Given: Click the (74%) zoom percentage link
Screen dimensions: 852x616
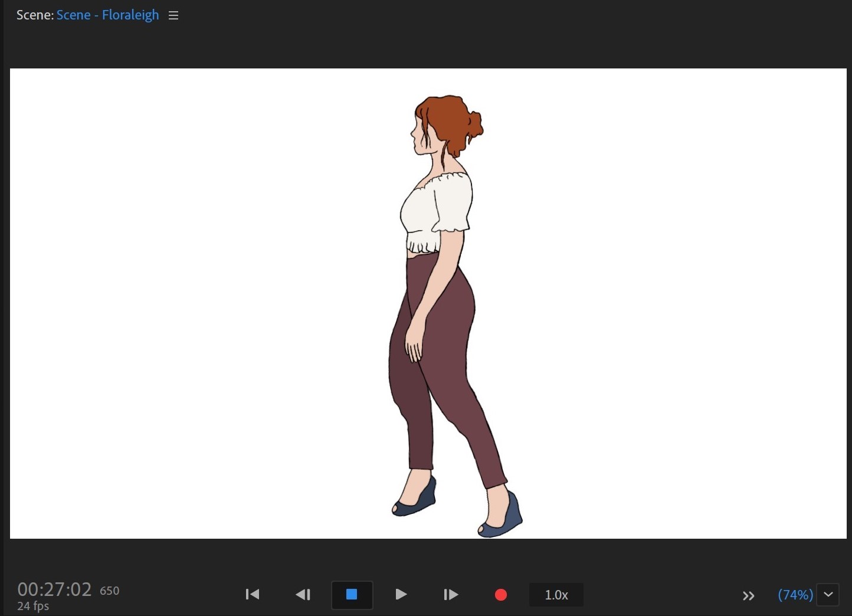Looking at the screenshot, I should pyautogui.click(x=795, y=595).
